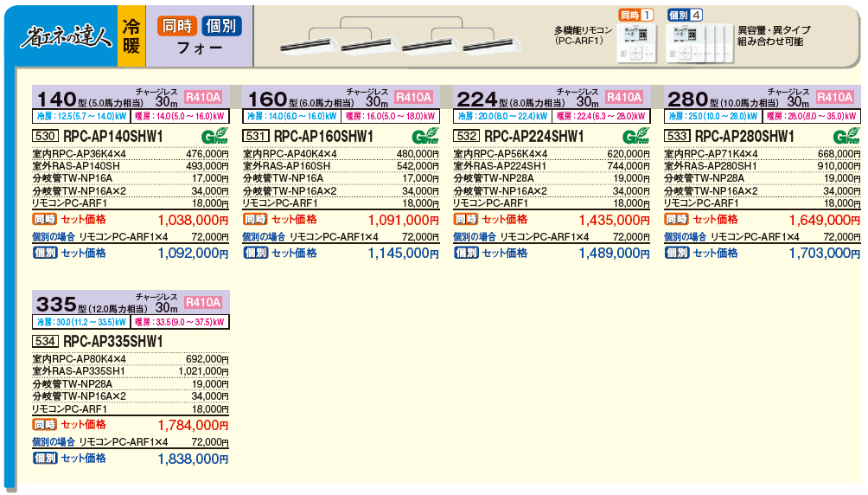Click 同時 badge next to 1,435,000円 price

pyautogui.click(x=466, y=220)
